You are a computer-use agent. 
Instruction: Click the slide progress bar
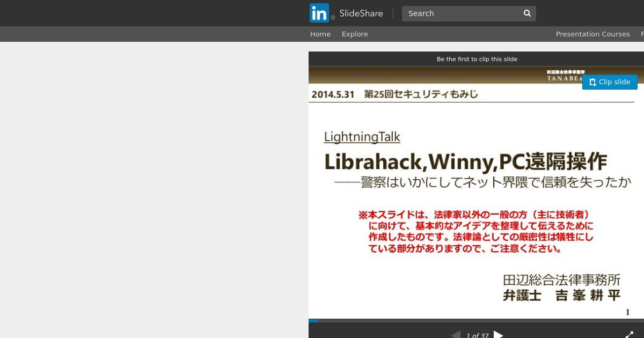click(x=476, y=321)
